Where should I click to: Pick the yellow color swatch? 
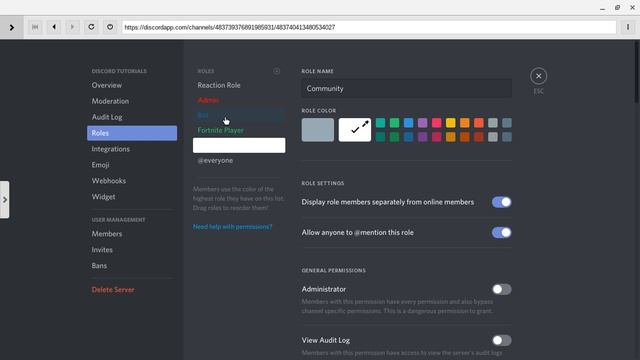(x=451, y=123)
